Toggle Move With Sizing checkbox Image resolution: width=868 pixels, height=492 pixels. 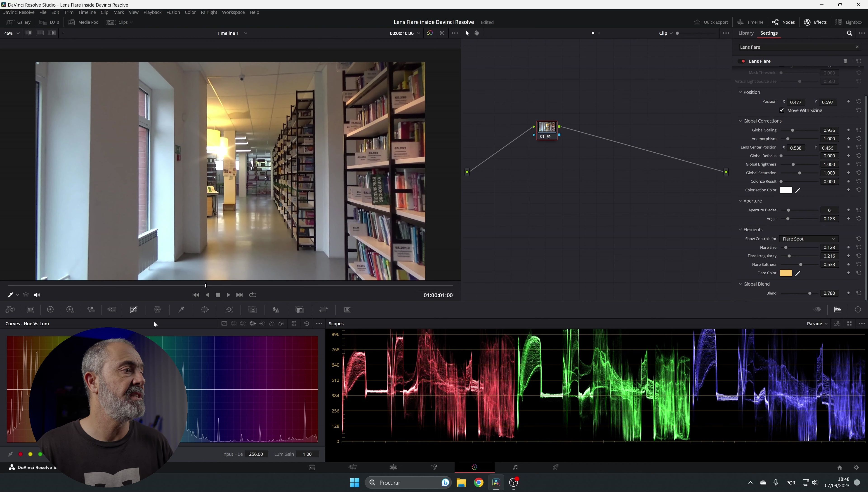pos(782,111)
